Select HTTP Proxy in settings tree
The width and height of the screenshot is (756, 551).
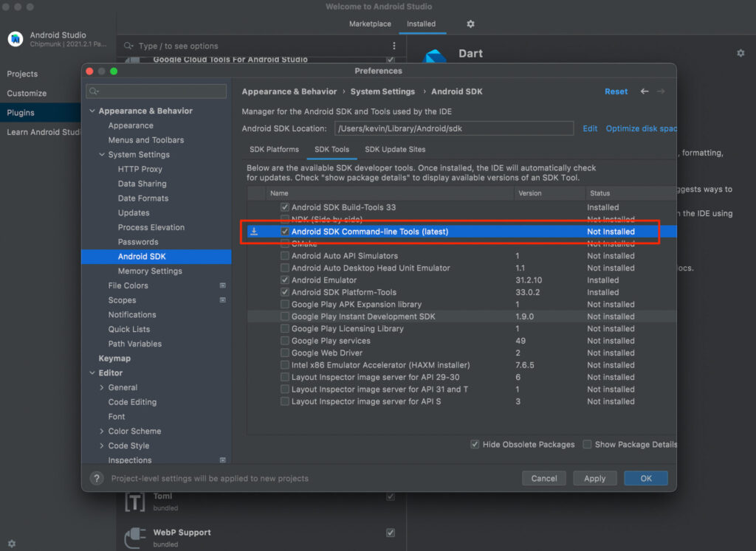coord(140,169)
